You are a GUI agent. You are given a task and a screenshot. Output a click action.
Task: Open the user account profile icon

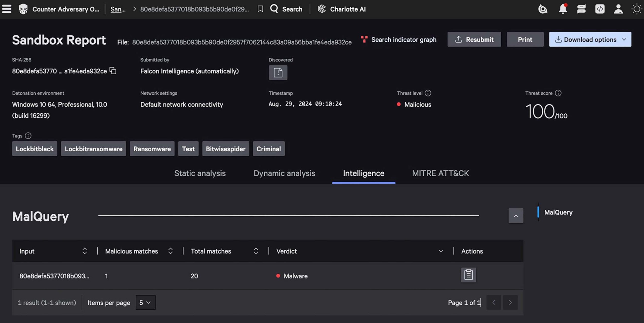618,9
